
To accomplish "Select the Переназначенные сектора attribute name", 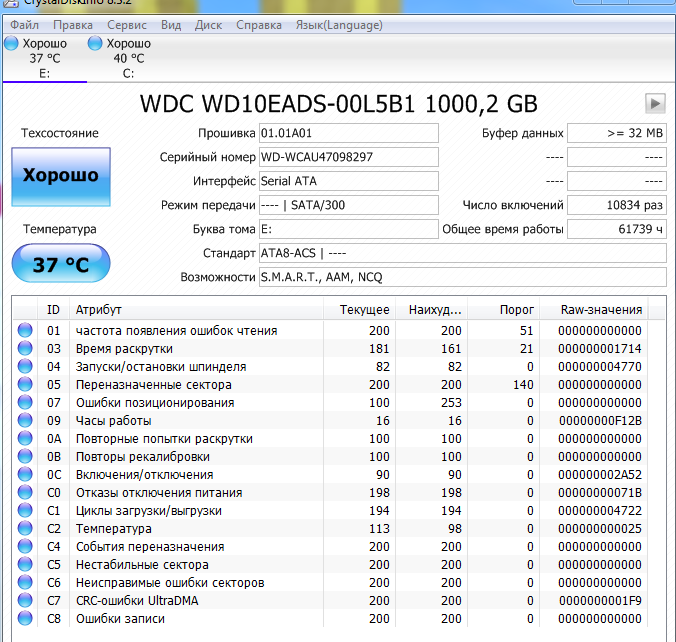I will 153,384.
